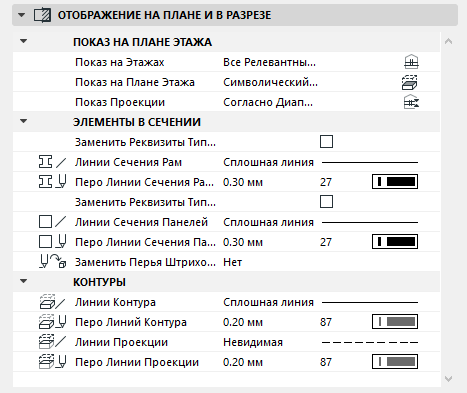Click the outline box icon for Перо Линий Контура
Viewport: 467px width, 393px height.
point(46,322)
